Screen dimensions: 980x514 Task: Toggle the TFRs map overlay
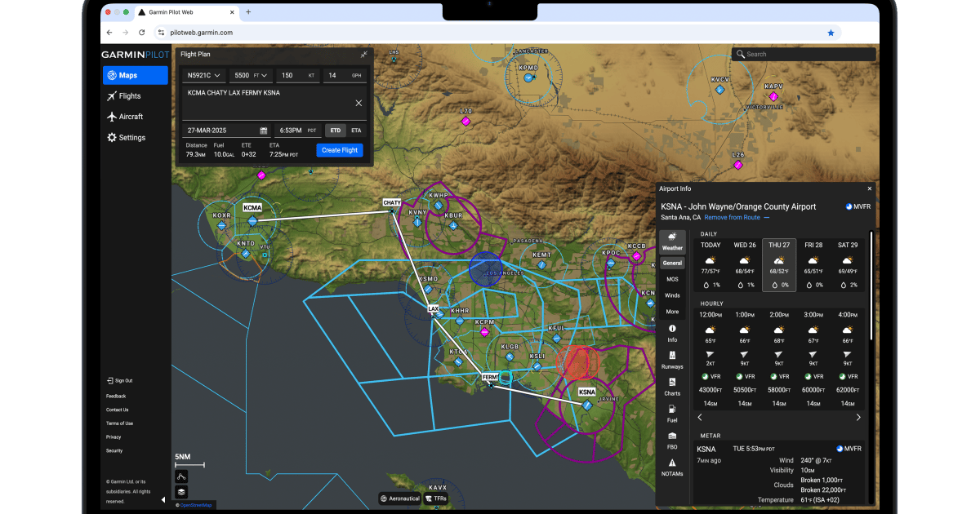[x=436, y=498]
